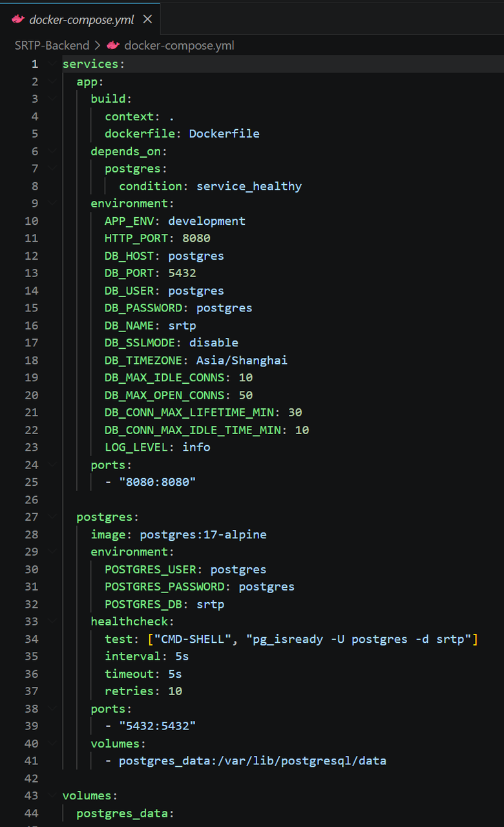Image resolution: width=504 pixels, height=827 pixels.
Task: Click the 'DB_CONN_MAX_IDLE_TIME_MIN' key
Action: tap(193, 430)
